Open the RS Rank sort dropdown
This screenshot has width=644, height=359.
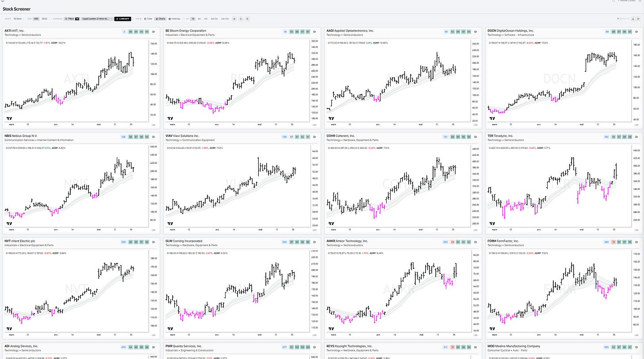[19, 19]
